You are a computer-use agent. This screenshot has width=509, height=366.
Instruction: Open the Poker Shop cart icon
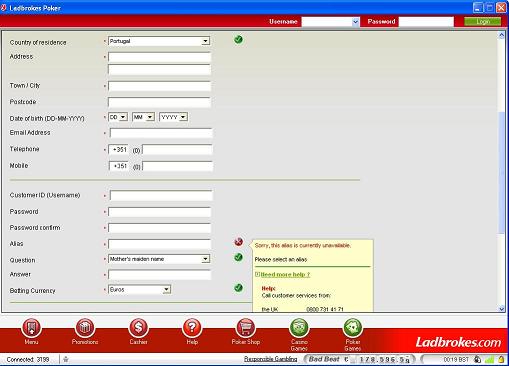[246, 328]
